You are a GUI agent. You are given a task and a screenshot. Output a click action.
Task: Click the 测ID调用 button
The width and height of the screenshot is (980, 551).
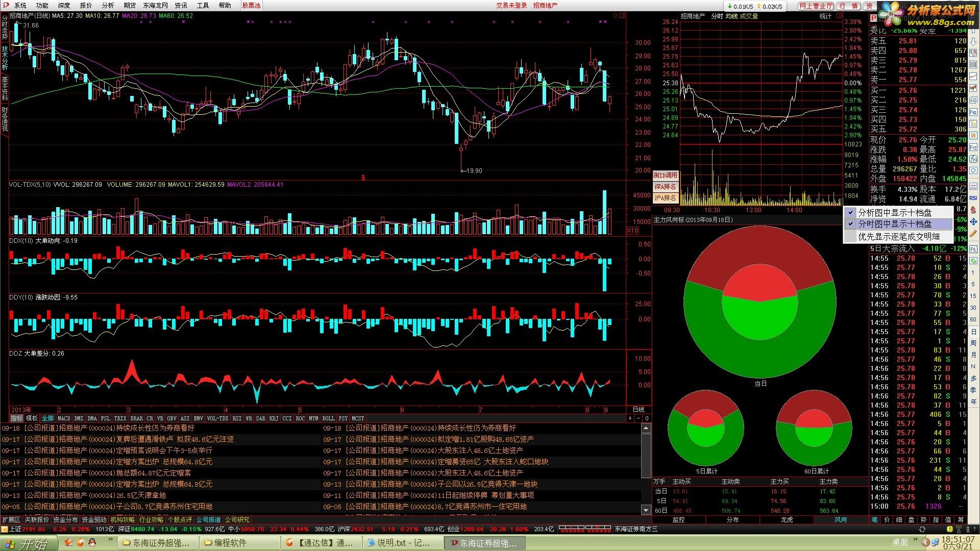pos(665,175)
